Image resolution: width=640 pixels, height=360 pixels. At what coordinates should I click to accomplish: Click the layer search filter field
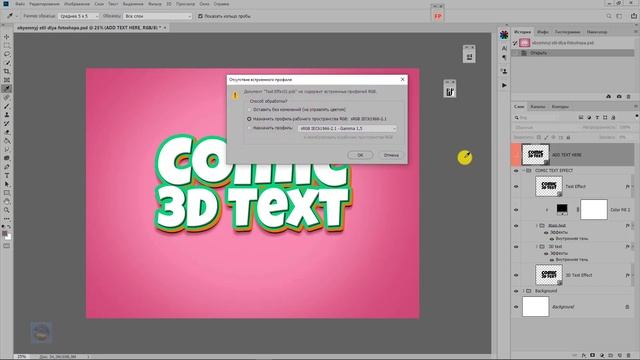(544, 118)
